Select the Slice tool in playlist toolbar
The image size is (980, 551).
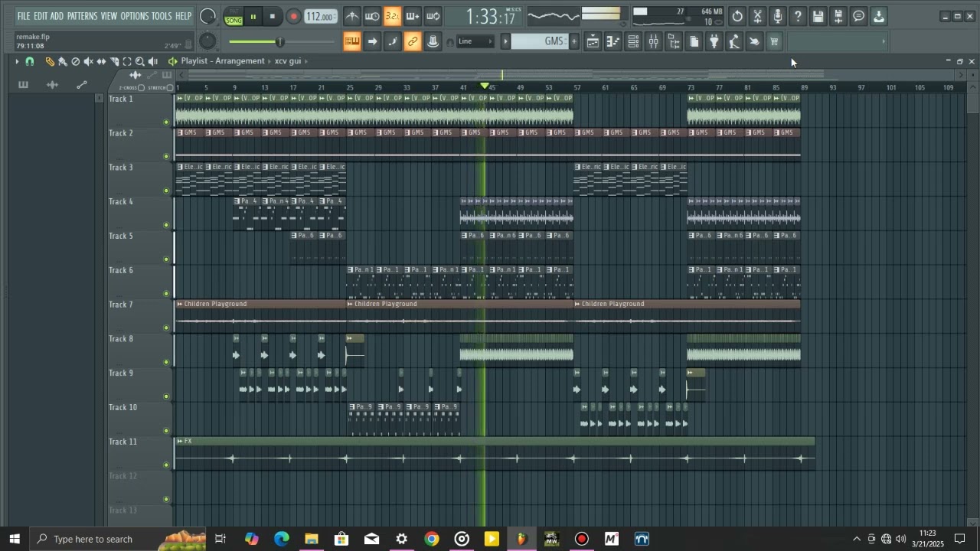click(114, 61)
